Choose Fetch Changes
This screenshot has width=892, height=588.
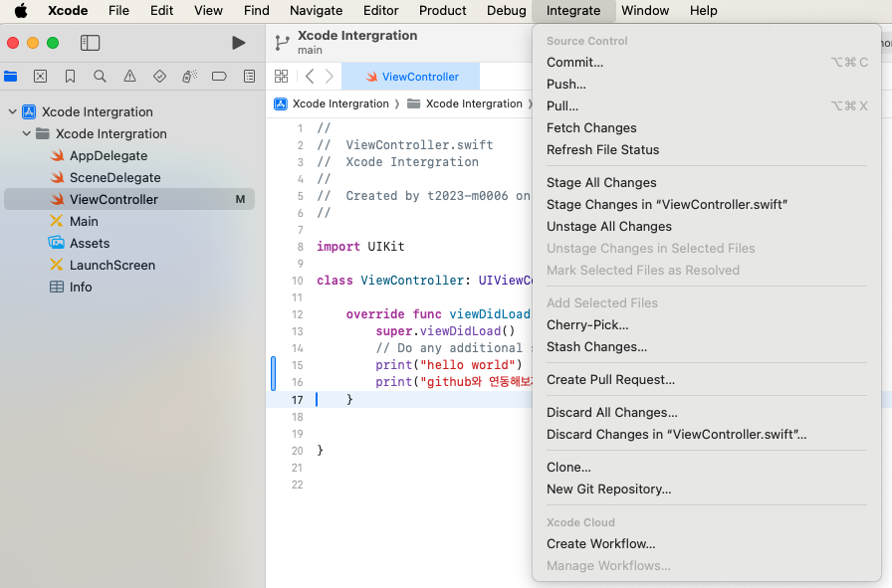pos(707,128)
